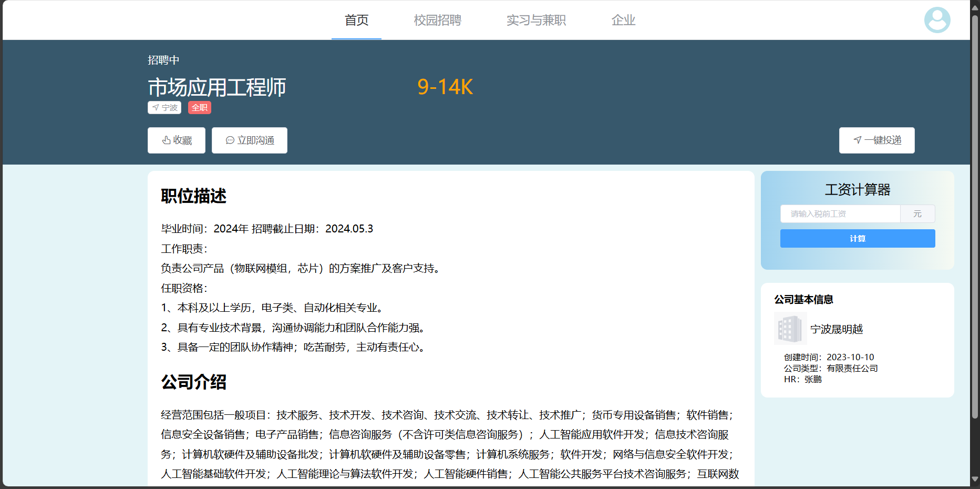This screenshot has height=489, width=980.
Task: Click the red 全职 tag
Action: click(x=200, y=108)
